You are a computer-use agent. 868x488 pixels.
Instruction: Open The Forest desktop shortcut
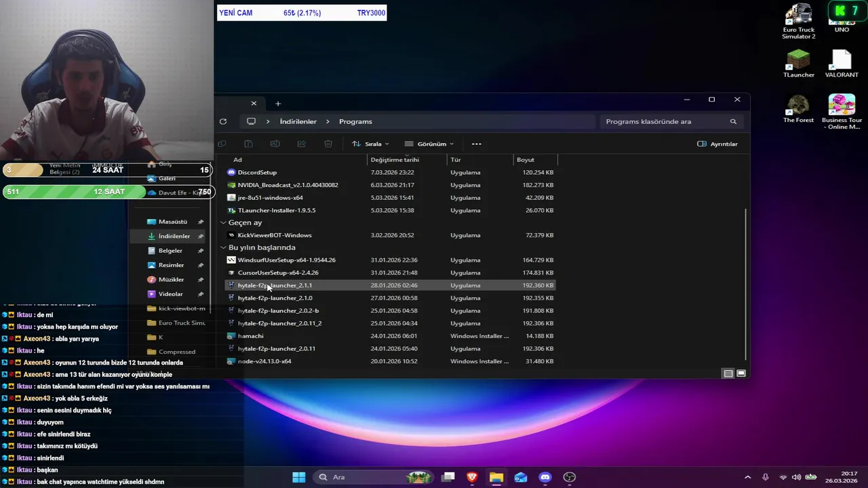pyautogui.click(x=799, y=108)
